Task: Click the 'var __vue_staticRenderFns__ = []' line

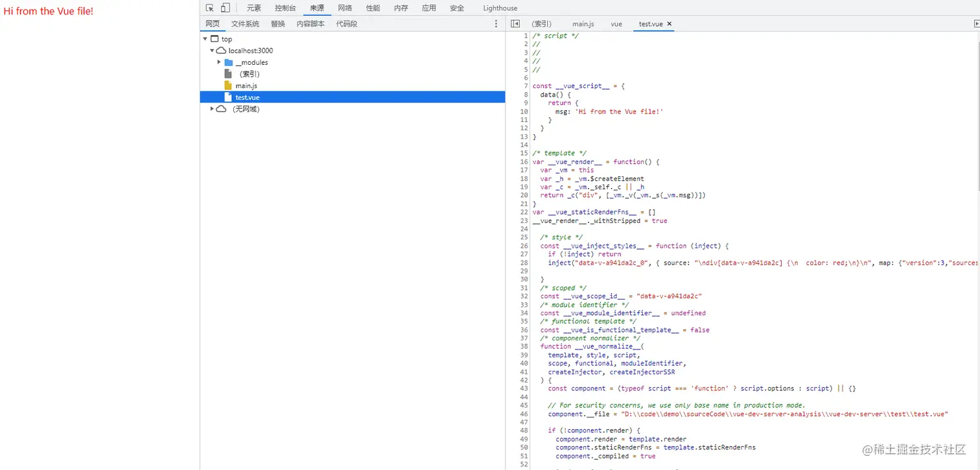Action: (x=594, y=213)
